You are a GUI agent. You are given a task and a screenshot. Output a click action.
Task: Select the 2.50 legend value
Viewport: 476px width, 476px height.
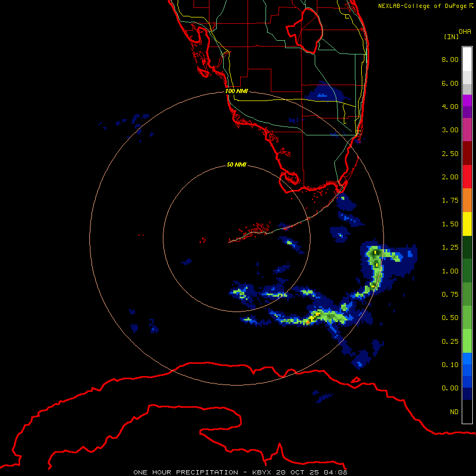coord(450,153)
